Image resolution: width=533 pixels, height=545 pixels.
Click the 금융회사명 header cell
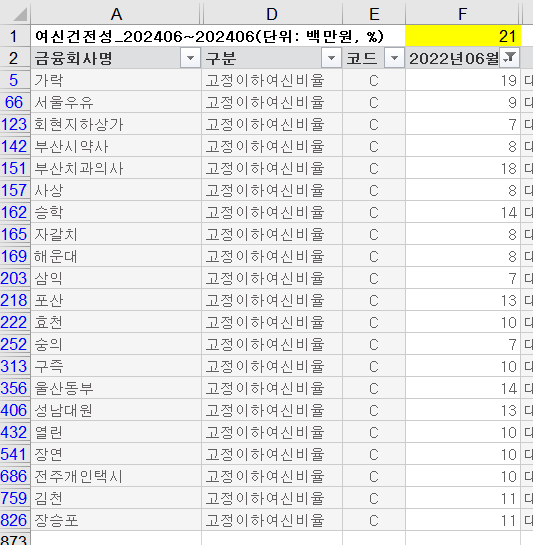116,58
